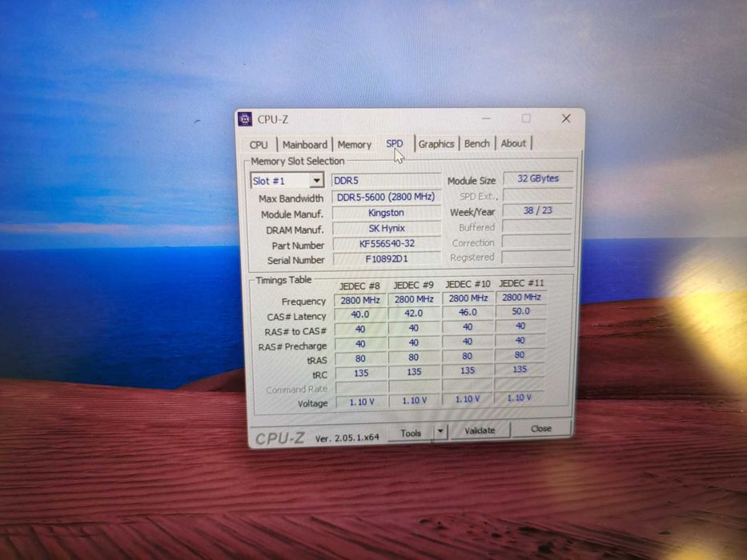The height and width of the screenshot is (560, 747).
Task: Click the 38 / 23 week/year value
Action: click(x=538, y=210)
